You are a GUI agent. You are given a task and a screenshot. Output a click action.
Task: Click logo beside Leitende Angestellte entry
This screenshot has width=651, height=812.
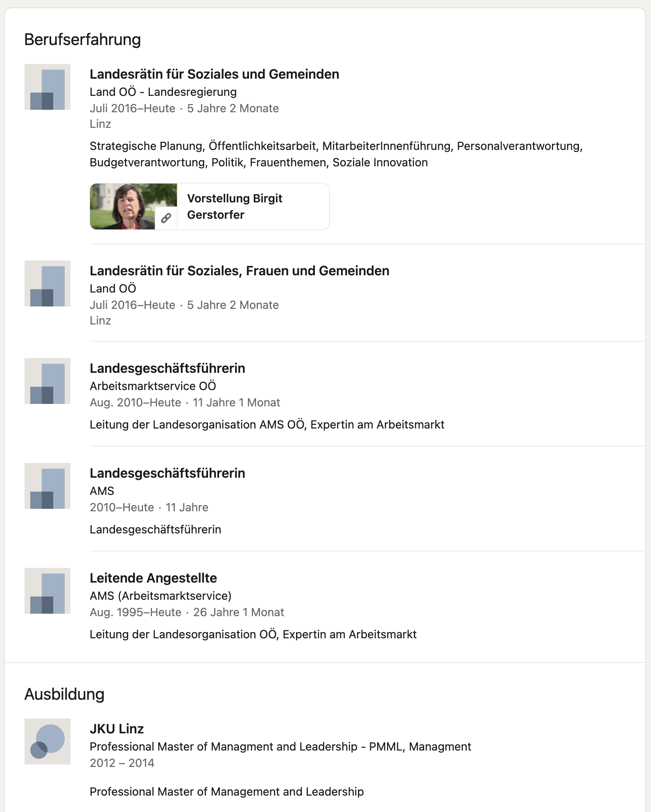(47, 591)
